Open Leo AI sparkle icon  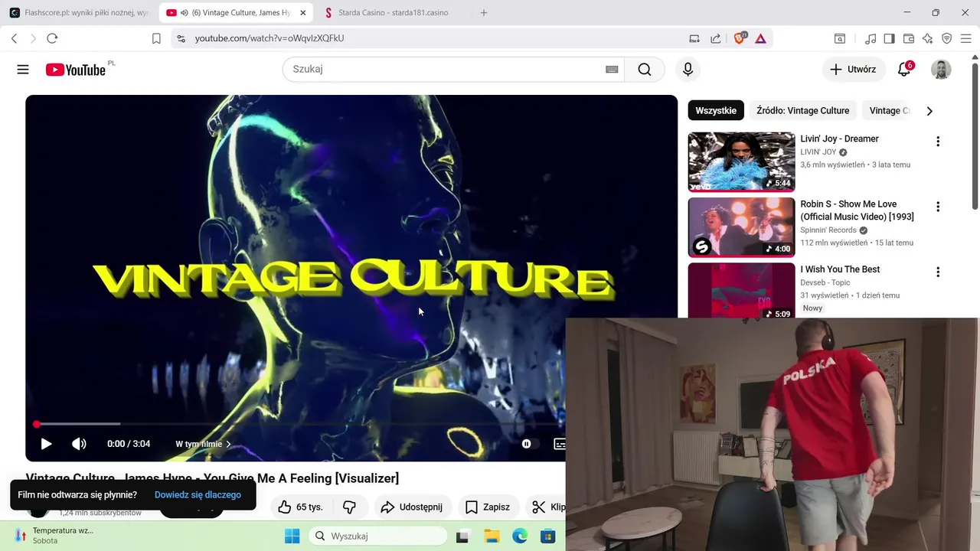[928, 38]
